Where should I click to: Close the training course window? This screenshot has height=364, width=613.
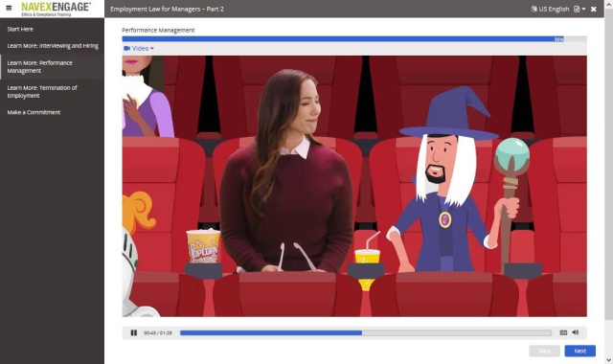(x=594, y=9)
